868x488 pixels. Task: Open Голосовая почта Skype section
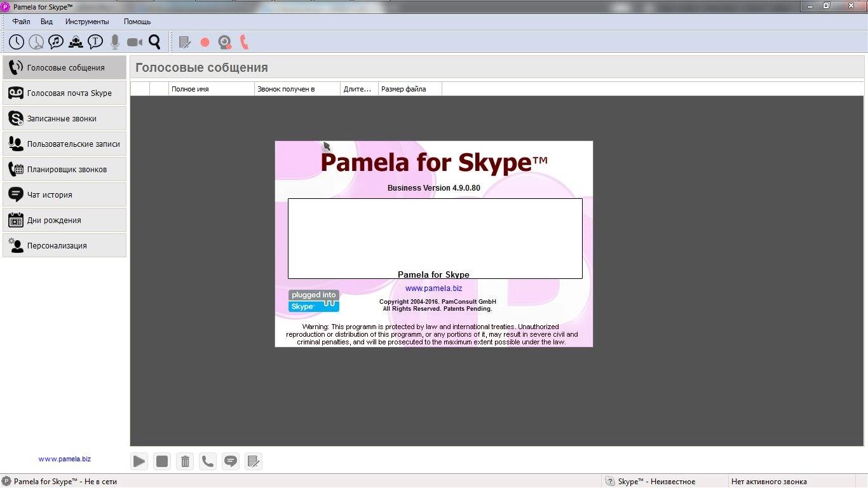pyautogui.click(x=64, y=93)
